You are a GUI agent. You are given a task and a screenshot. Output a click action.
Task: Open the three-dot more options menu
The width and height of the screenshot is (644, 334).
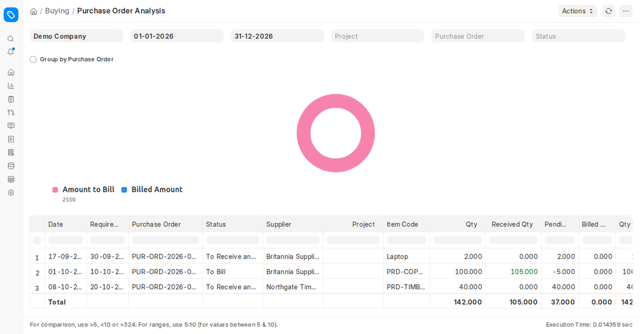point(626,11)
